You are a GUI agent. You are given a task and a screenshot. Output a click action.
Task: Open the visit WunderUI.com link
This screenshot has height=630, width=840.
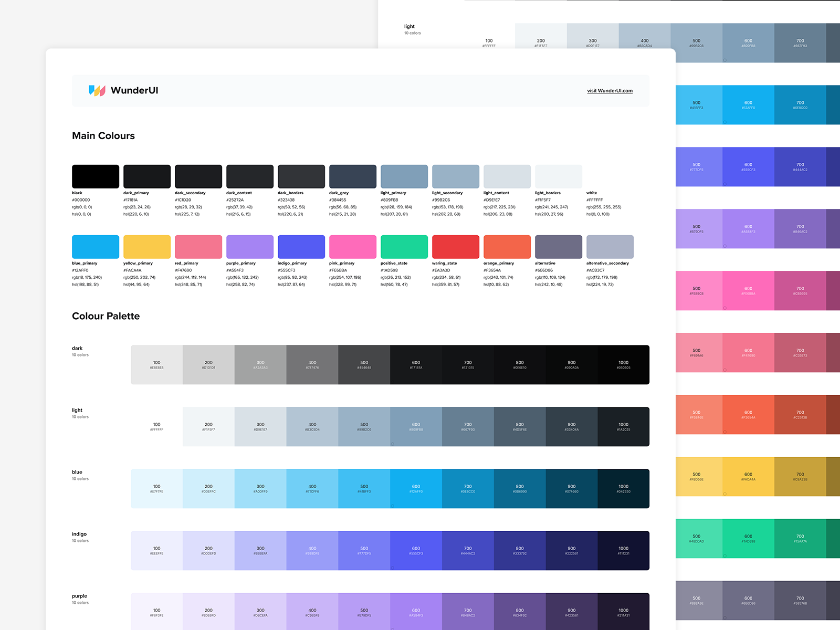pos(610,91)
